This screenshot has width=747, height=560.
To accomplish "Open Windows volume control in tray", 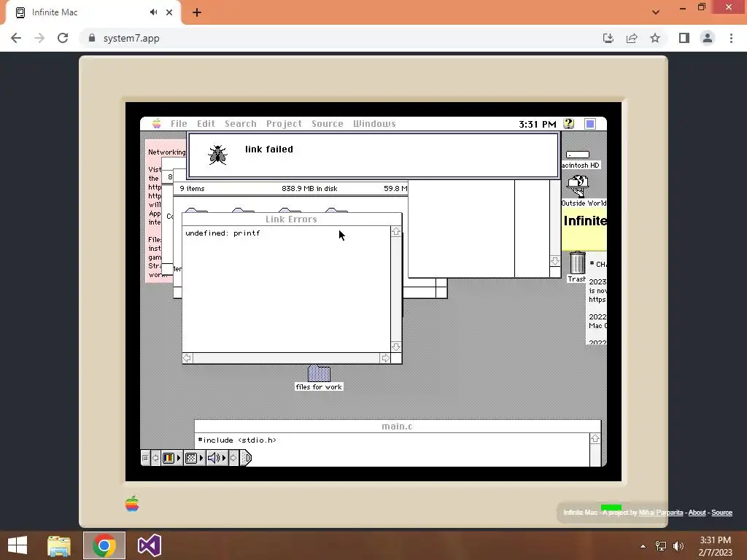I will click(678, 545).
